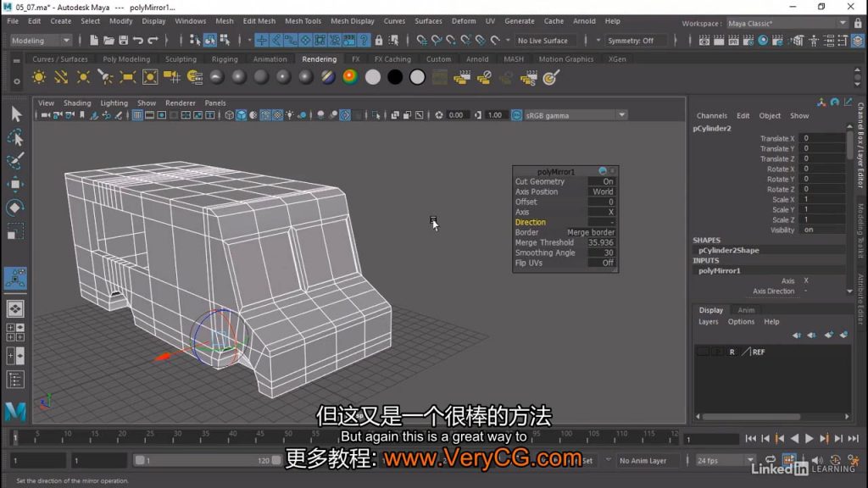The width and height of the screenshot is (868, 488).
Task: Activate the Rotate tool
Action: tap(15, 208)
